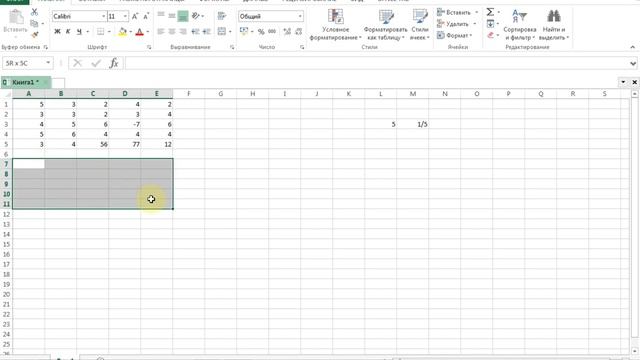The height and width of the screenshot is (360, 640).
Task: Click the large Вставить paste icon
Action: pos(16,17)
